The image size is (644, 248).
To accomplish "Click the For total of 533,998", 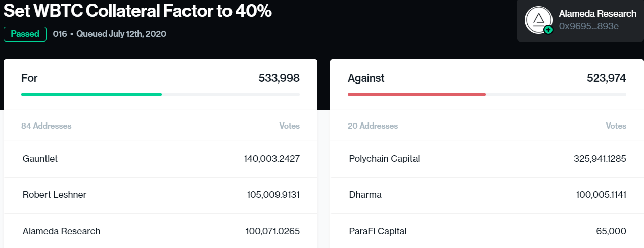I will 279,78.
